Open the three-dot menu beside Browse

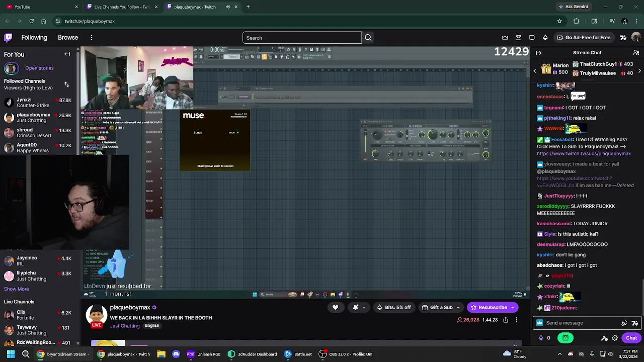pyautogui.click(x=91, y=38)
